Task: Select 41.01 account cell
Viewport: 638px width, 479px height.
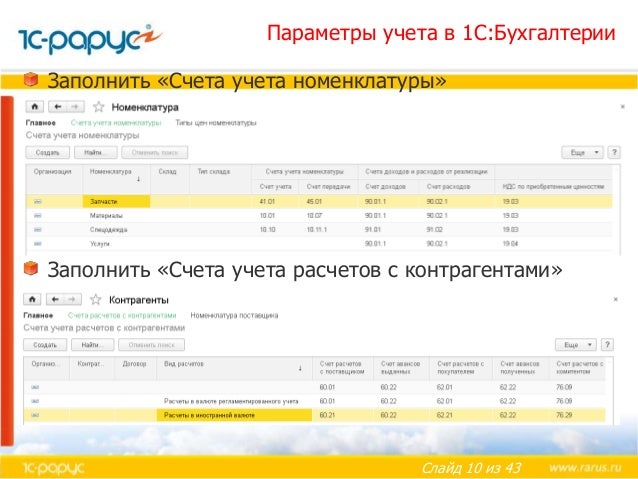Action: [275, 201]
